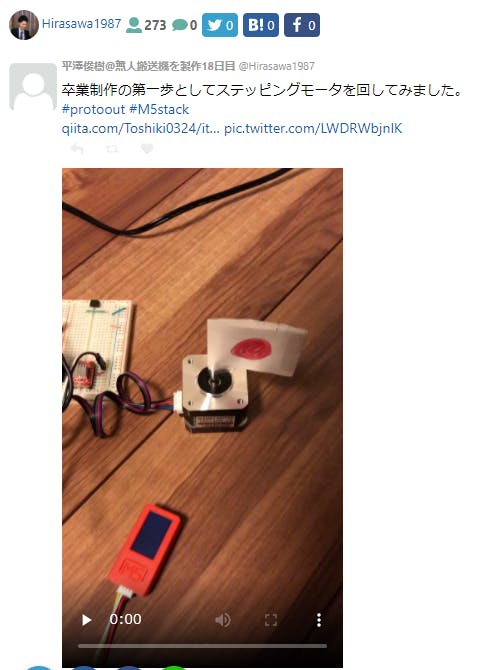Play the stepping motor video
Viewport: 483px width, 670px height.
point(86,620)
